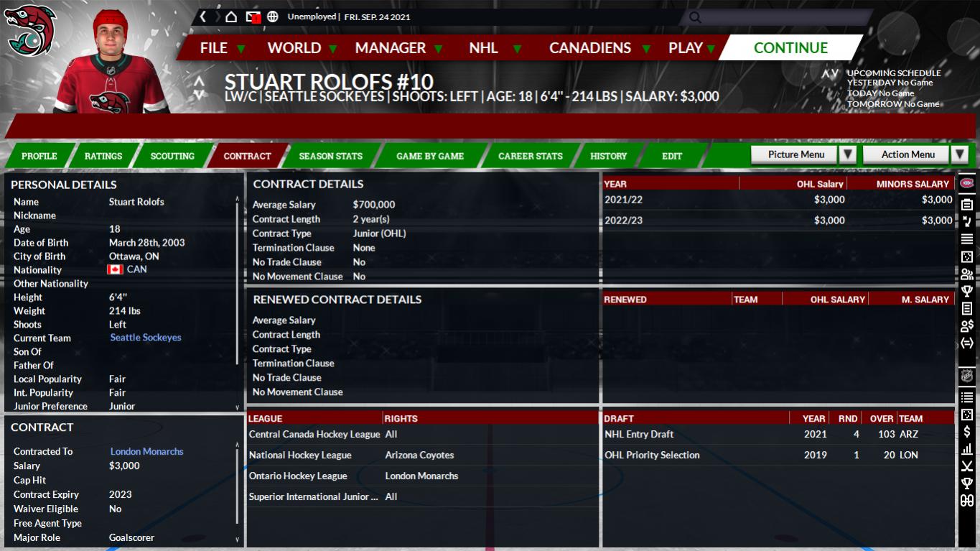Click Stuart Rolofs' player portrait

click(x=111, y=60)
